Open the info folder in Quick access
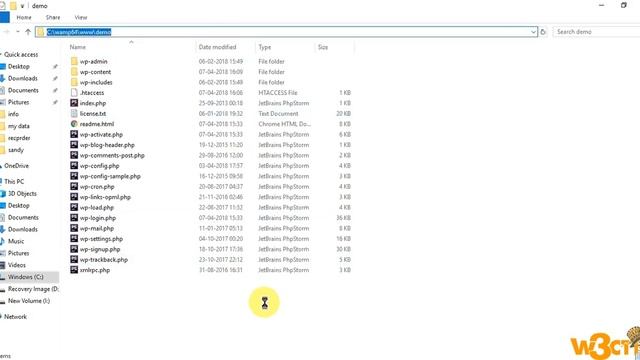Screen dimensions: 640x360 coord(13,114)
